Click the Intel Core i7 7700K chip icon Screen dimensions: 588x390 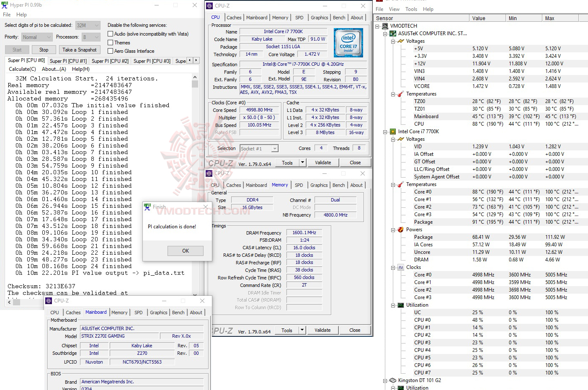point(393,132)
